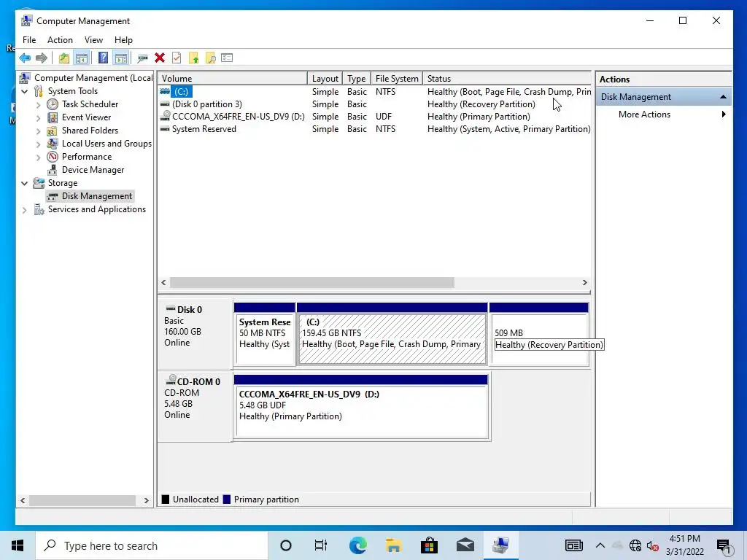Select the System Reserved partition block
Image resolution: width=747 pixels, height=560 pixels.
click(264, 334)
